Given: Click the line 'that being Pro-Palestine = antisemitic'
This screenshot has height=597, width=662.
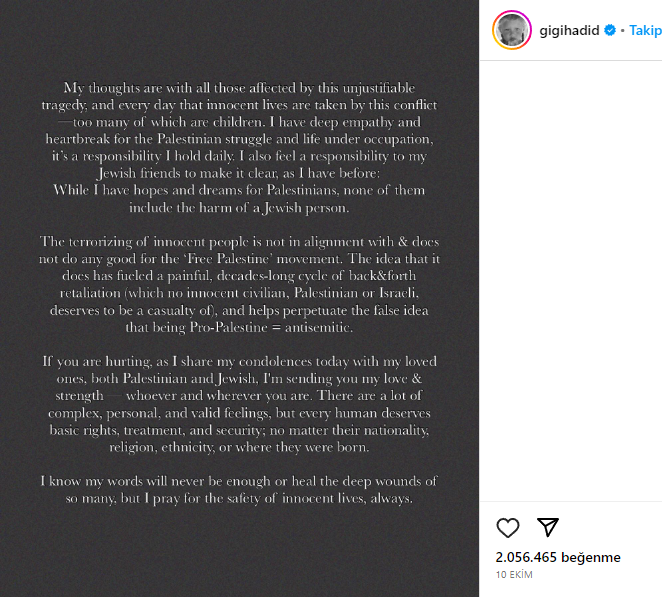Looking at the screenshot, I should coord(239,326).
